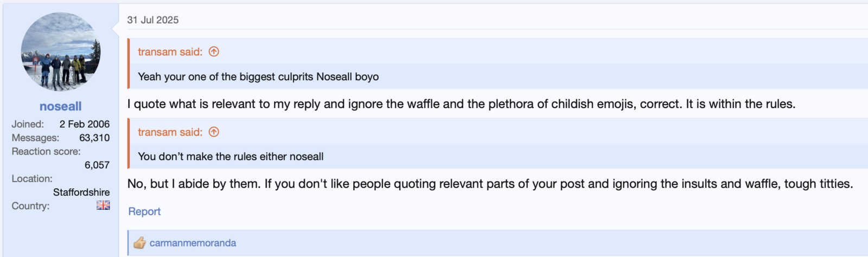The image size is (868, 257).
Task: Click the 2 Feb 2006 joined date
Action: coord(85,124)
